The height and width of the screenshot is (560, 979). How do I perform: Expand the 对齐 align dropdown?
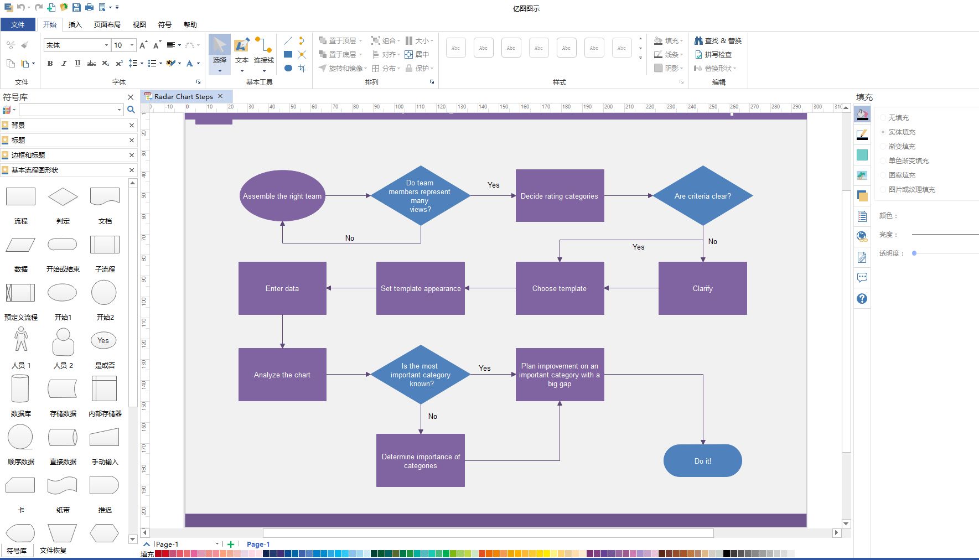pyautogui.click(x=399, y=54)
